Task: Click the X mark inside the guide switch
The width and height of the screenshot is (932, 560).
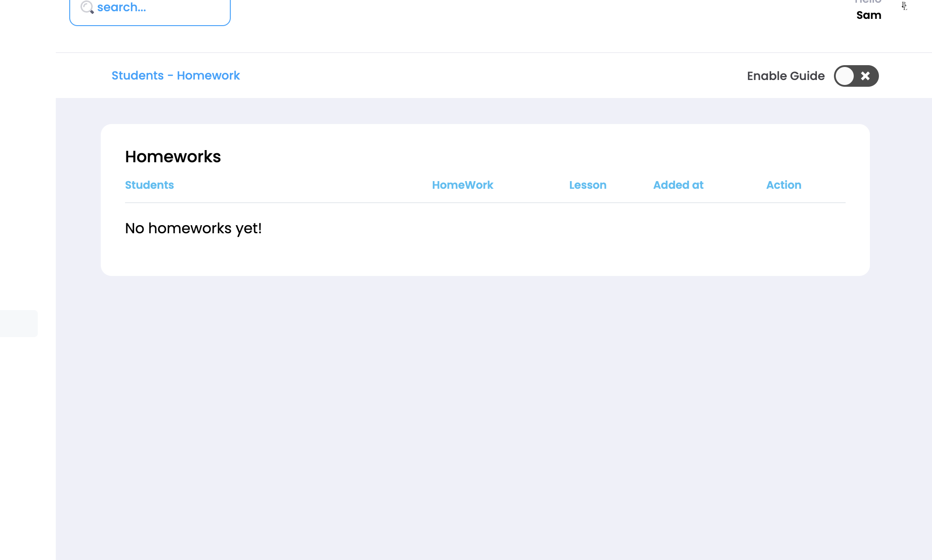Action: [x=865, y=76]
